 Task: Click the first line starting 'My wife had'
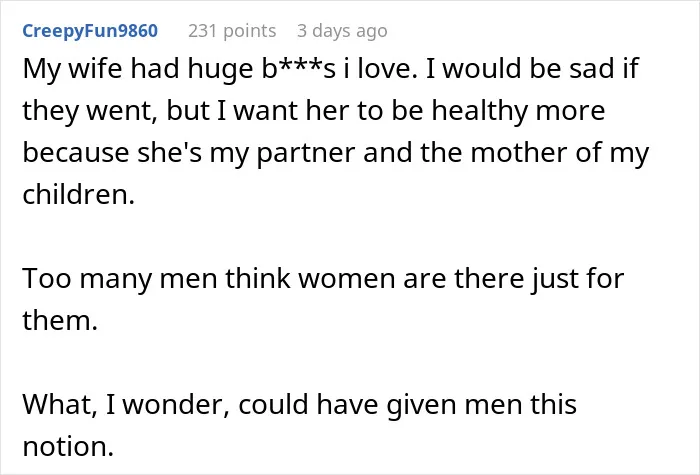(x=330, y=70)
